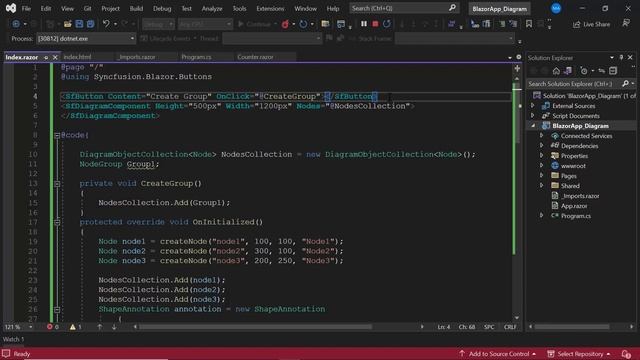Stop debugging with the red square icon
Viewport: 640px width, 360px height.
coord(375,24)
